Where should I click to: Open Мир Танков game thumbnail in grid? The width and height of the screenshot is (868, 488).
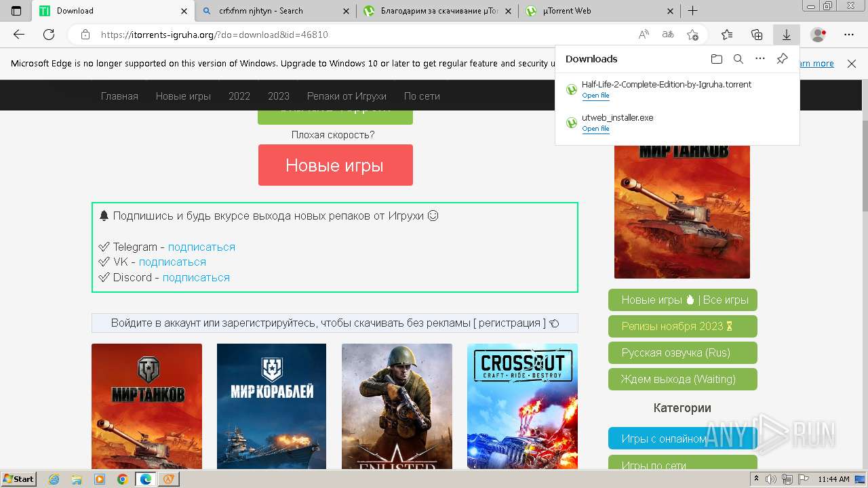point(146,406)
